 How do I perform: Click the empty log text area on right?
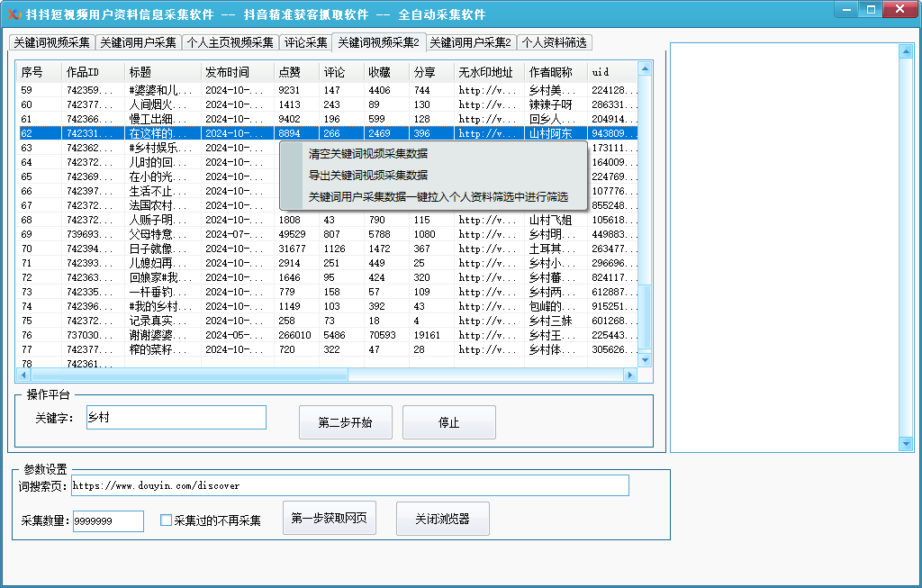(x=785, y=248)
